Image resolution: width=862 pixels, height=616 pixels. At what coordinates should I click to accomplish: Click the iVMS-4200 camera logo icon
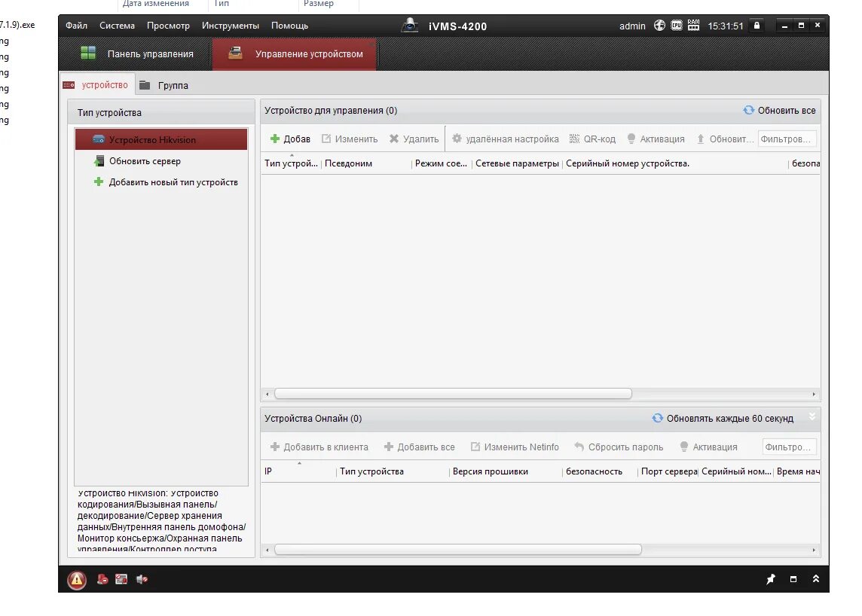410,26
